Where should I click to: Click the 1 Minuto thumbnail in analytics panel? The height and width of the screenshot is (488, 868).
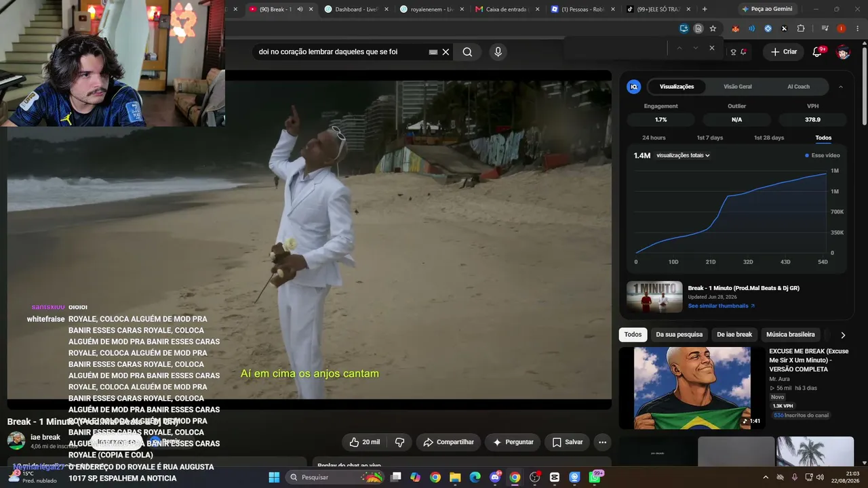[x=654, y=297]
